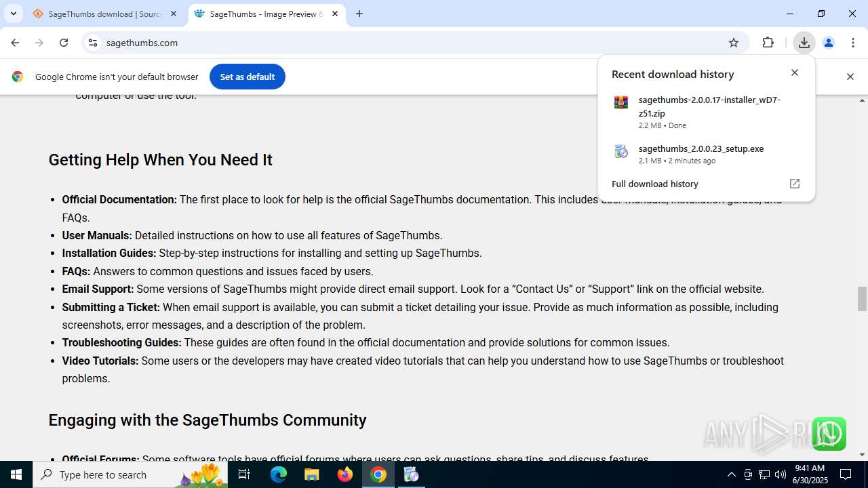
Task: Click scrollbar up arrow
Action: (862, 100)
